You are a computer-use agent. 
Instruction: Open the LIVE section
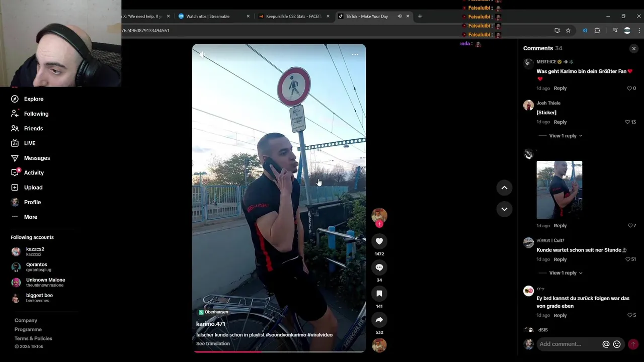23,143
